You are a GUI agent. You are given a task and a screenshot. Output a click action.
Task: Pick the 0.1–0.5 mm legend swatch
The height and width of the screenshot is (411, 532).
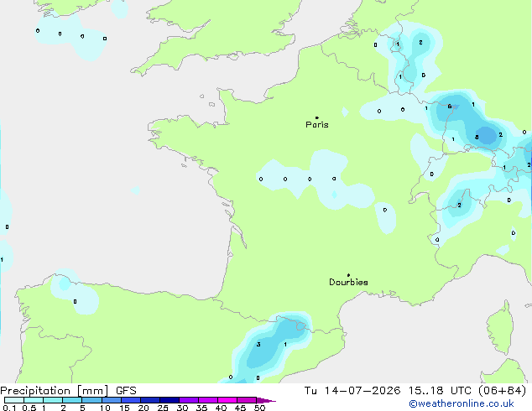(x=14, y=400)
